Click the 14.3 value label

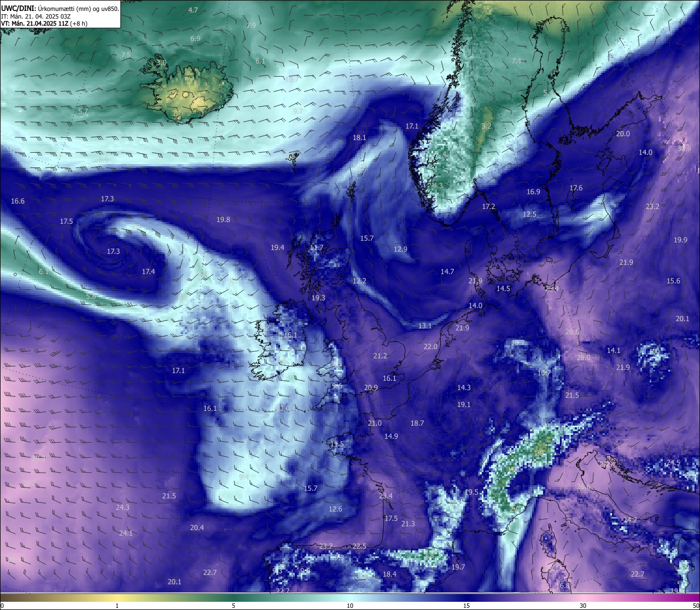point(464,388)
